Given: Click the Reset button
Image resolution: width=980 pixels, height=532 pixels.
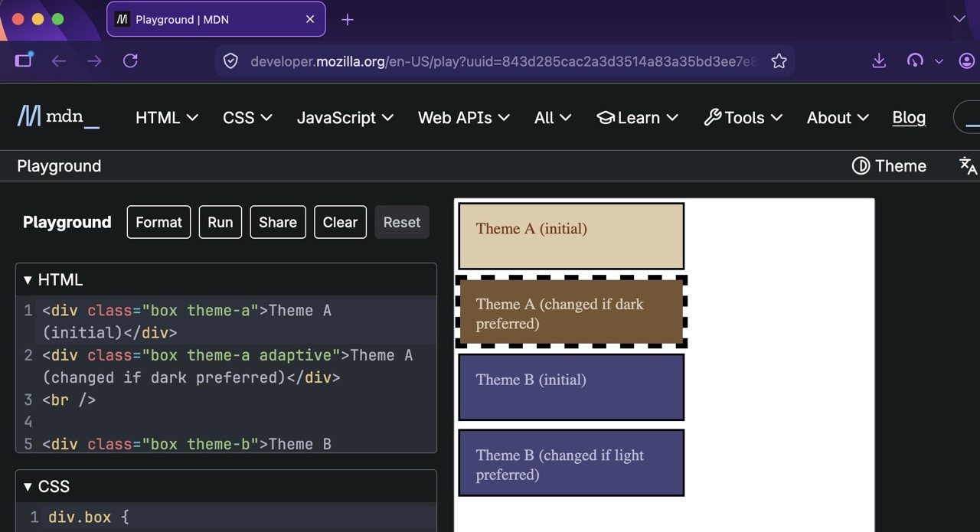Looking at the screenshot, I should (402, 222).
